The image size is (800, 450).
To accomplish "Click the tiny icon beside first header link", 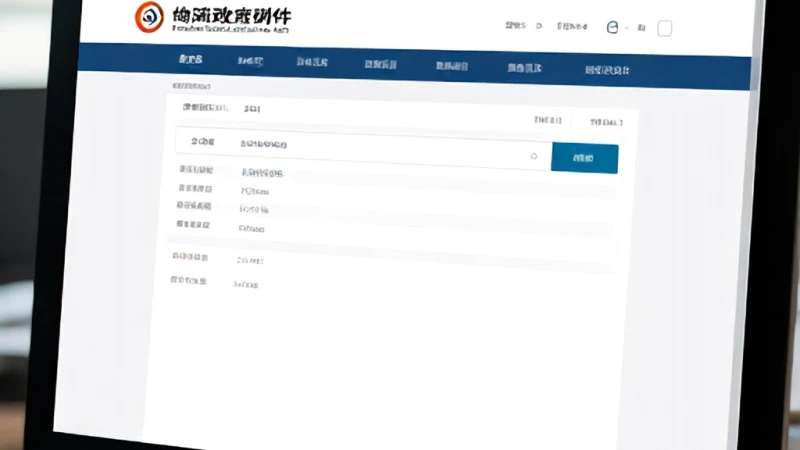I will [x=539, y=26].
